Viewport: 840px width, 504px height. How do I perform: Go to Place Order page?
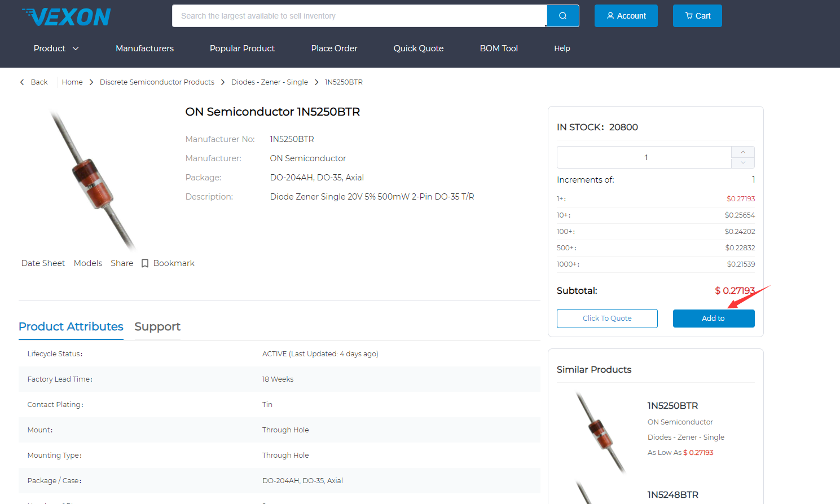335,48
